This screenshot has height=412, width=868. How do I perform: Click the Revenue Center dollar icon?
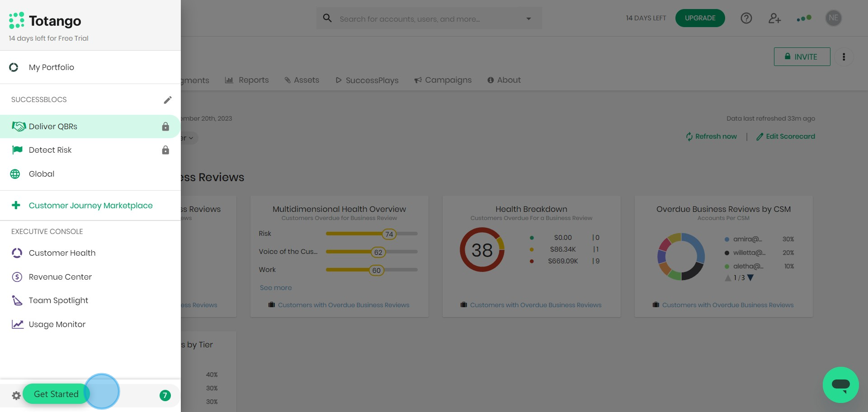[17, 277]
